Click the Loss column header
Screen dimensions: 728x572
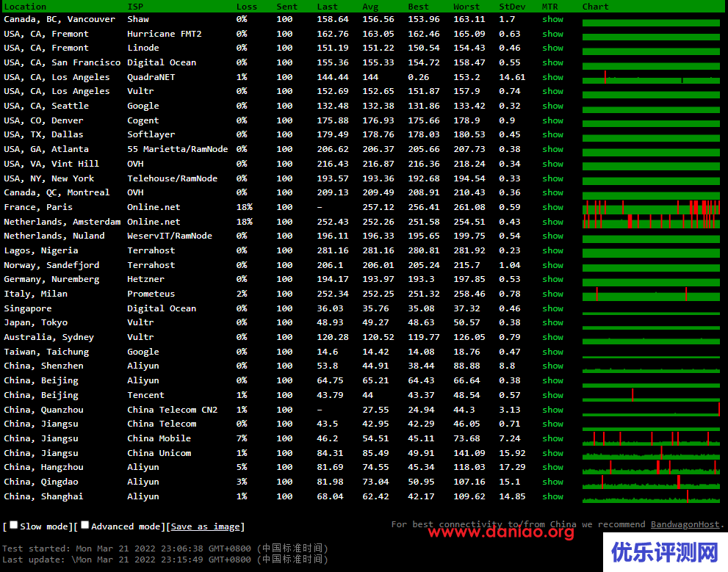(x=247, y=7)
